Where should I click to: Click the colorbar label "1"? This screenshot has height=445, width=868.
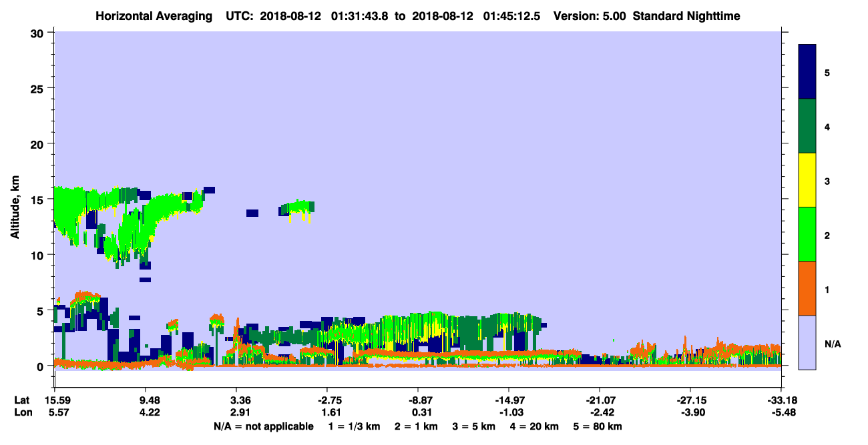pos(827,289)
